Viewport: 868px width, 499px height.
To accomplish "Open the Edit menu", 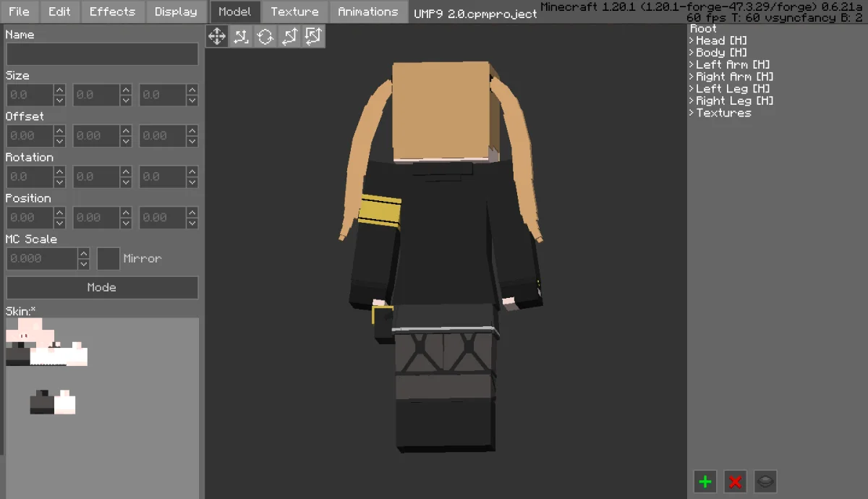I will click(x=59, y=12).
